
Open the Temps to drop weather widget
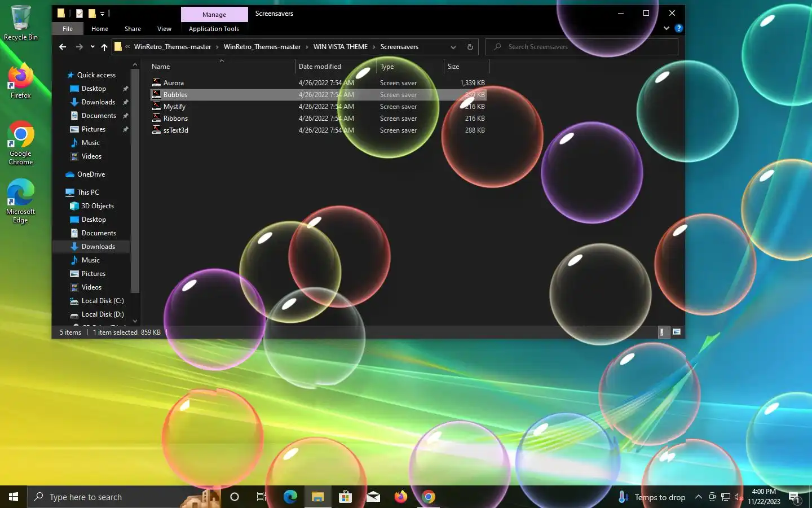[x=652, y=497]
